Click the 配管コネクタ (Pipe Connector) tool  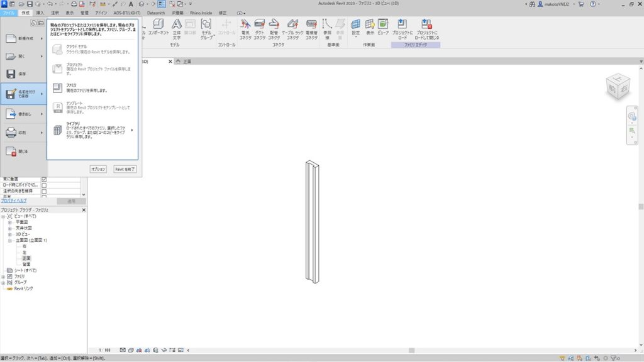coord(274,29)
